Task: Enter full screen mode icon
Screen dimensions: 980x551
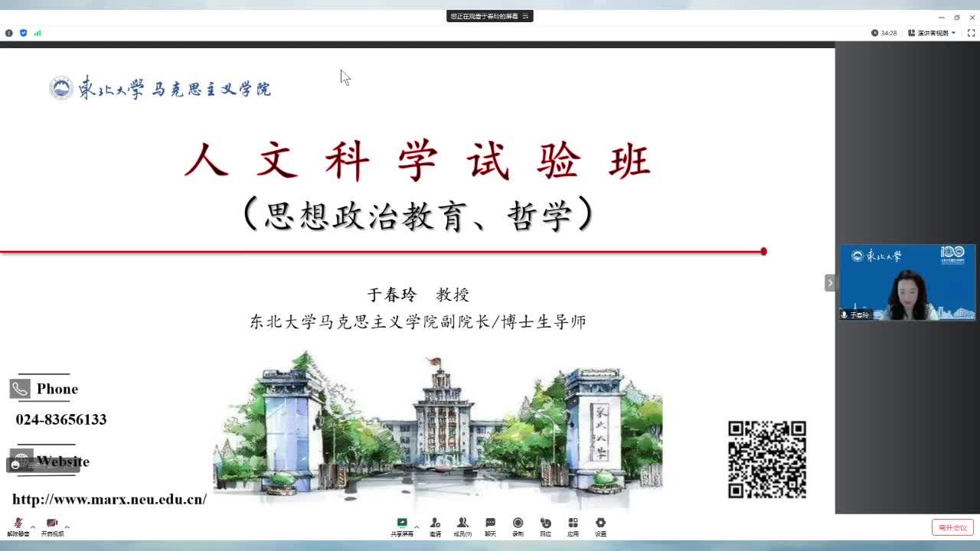Action: click(x=972, y=33)
